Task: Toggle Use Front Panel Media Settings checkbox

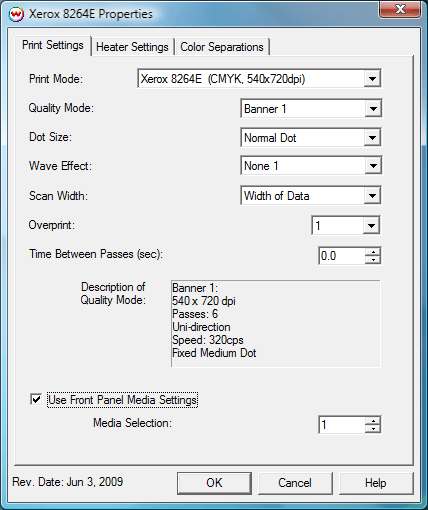Action: (36, 400)
